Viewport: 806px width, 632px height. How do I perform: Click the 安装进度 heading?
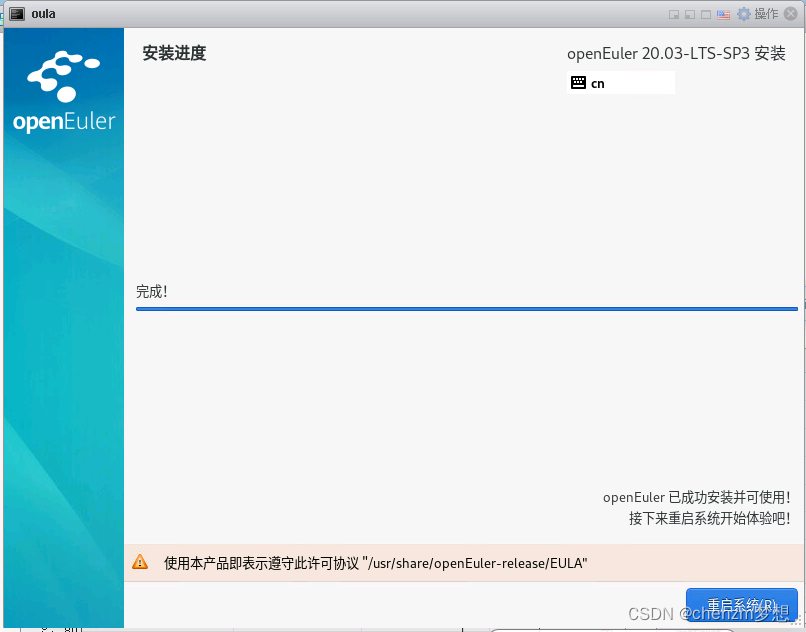pos(174,53)
